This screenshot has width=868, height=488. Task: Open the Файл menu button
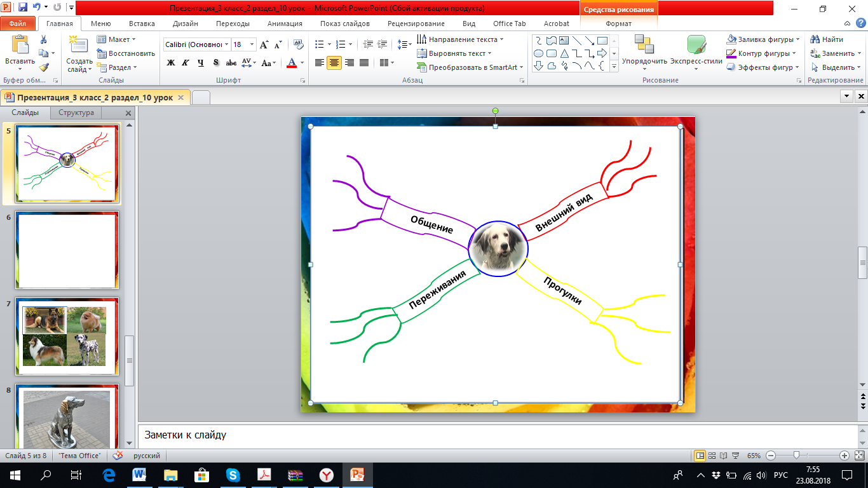tap(18, 24)
